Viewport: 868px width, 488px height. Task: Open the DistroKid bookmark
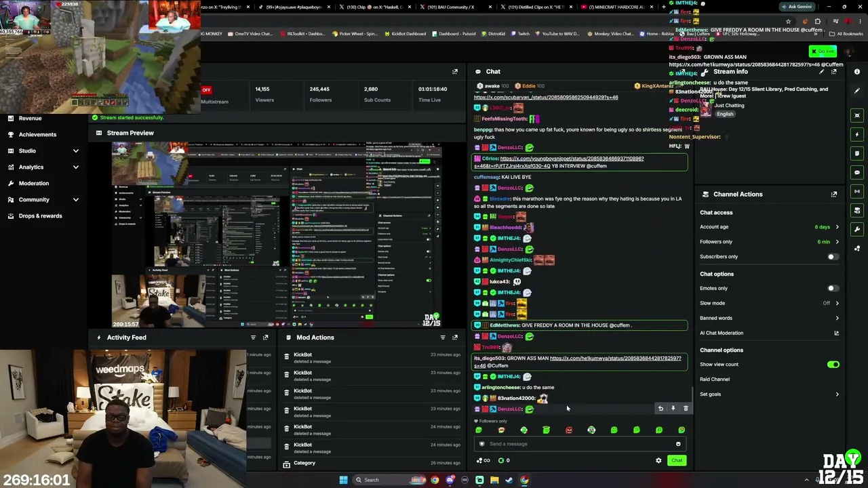click(x=493, y=34)
